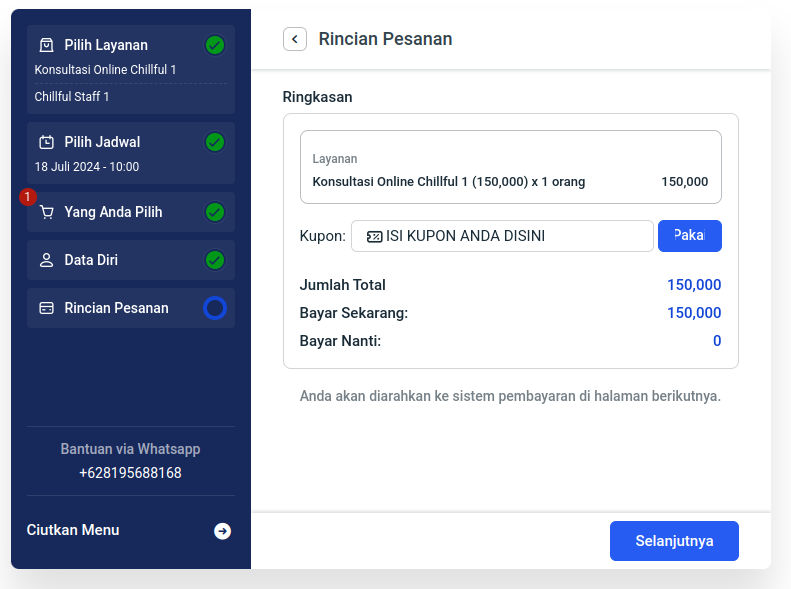
Task: Click the arrow icon beside Ciutkan Menu
Action: [x=222, y=531]
